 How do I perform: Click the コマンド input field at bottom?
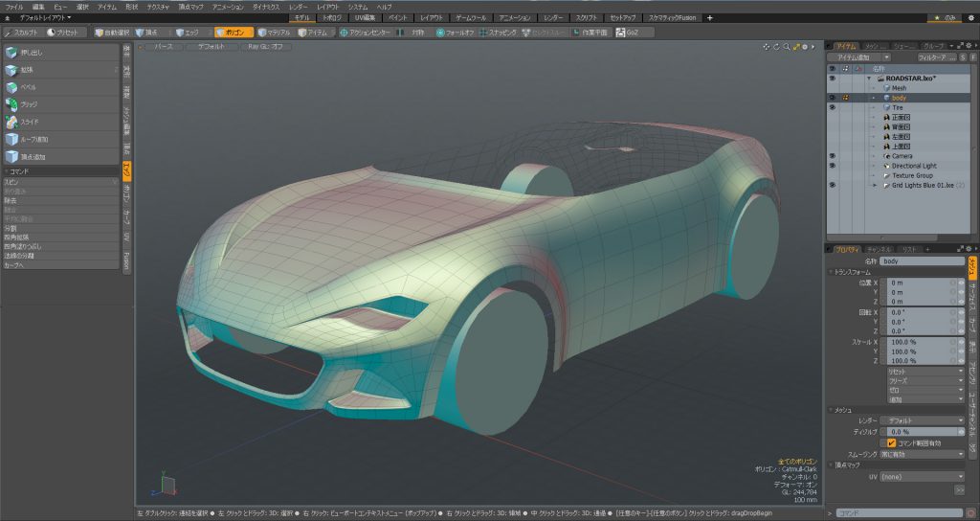900,513
